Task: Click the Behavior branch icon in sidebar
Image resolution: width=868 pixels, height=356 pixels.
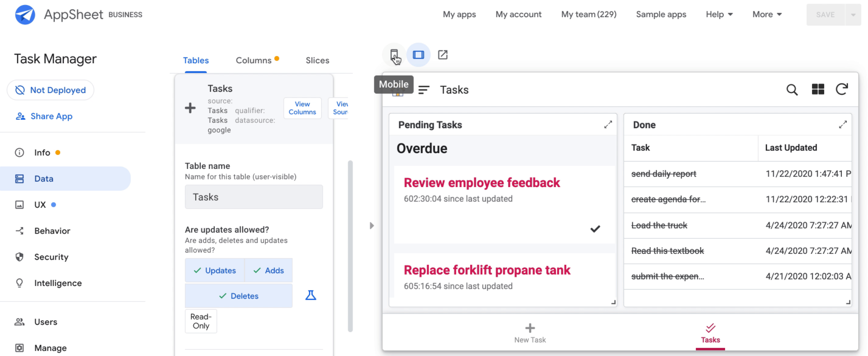Action: point(19,231)
